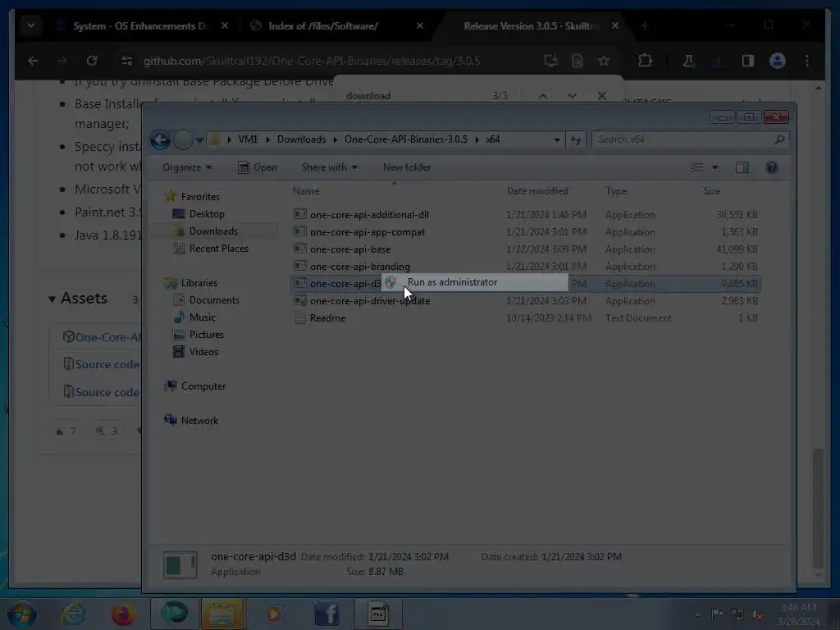Bookmark this page star icon
This screenshot has width=840, height=630.
[604, 61]
